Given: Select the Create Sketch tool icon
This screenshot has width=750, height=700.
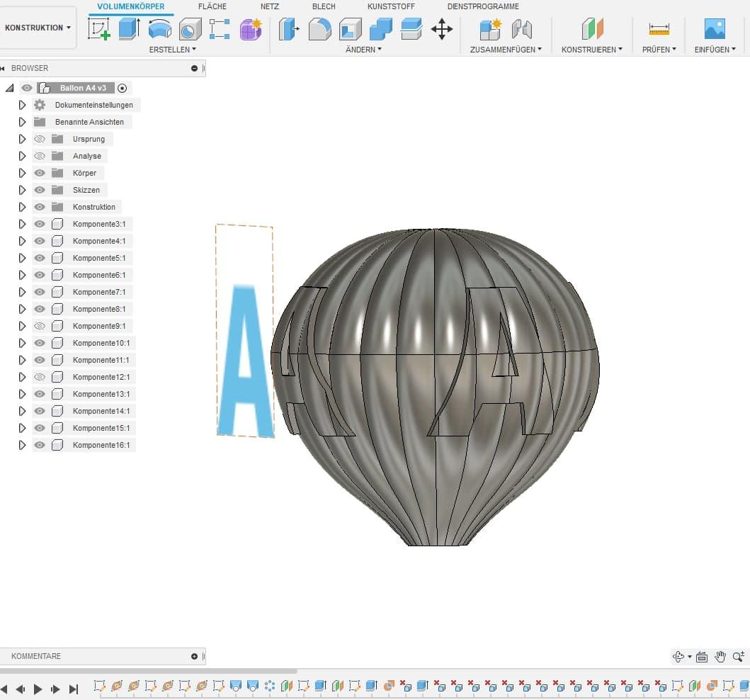Looking at the screenshot, I should coord(99,29).
